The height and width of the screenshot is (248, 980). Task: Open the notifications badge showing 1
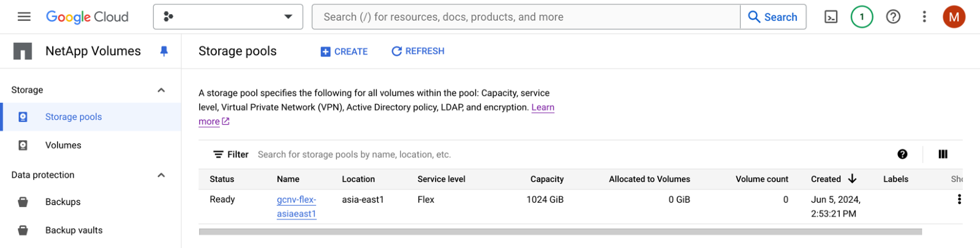862,17
